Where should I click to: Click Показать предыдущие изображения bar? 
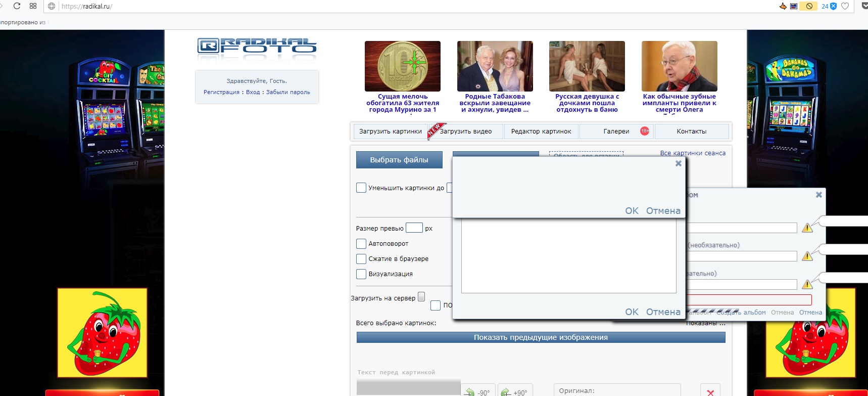point(541,337)
